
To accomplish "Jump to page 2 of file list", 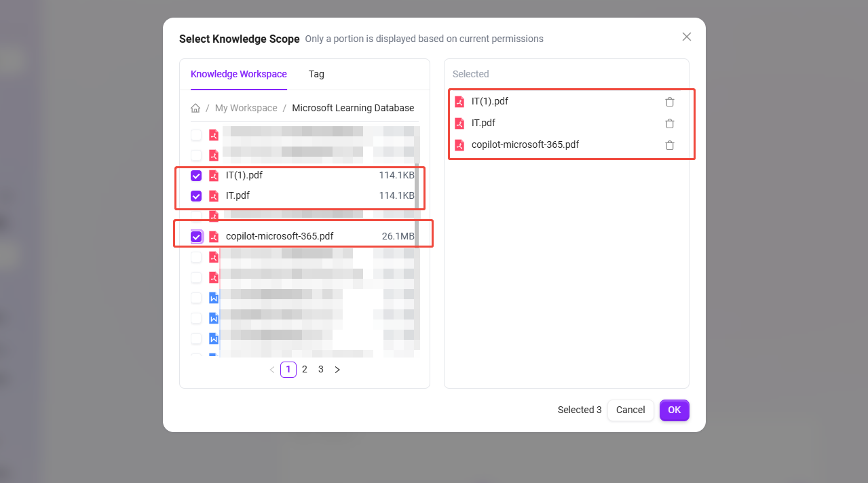I will (305, 370).
